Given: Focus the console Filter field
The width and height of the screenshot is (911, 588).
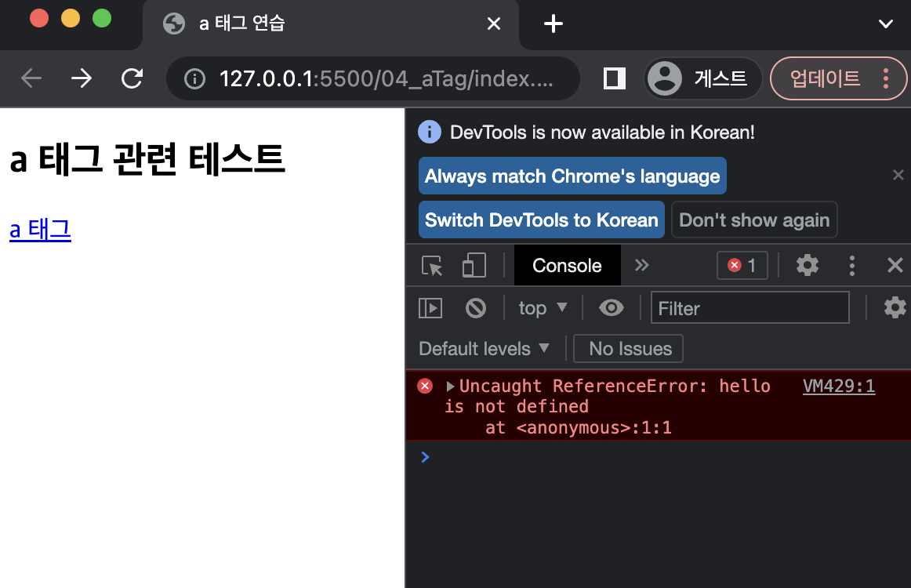Looking at the screenshot, I should click(x=750, y=308).
